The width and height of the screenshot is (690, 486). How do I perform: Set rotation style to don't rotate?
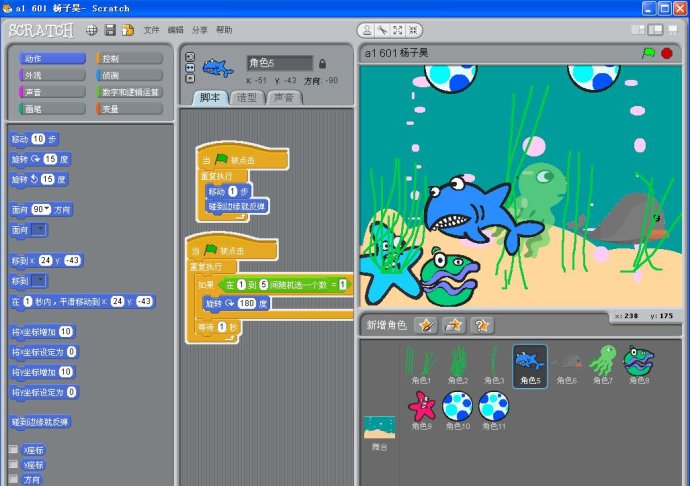(x=190, y=79)
